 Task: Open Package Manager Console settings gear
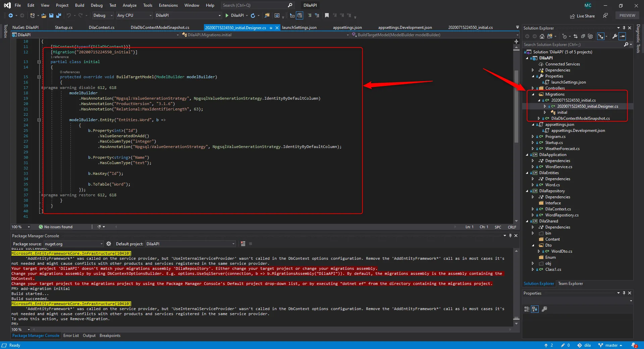tap(109, 244)
